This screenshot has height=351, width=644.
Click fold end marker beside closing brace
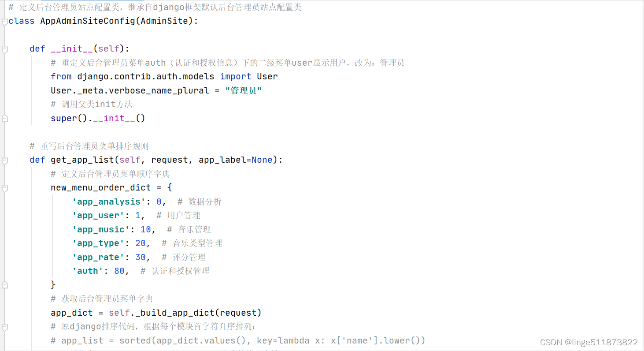click(5, 285)
